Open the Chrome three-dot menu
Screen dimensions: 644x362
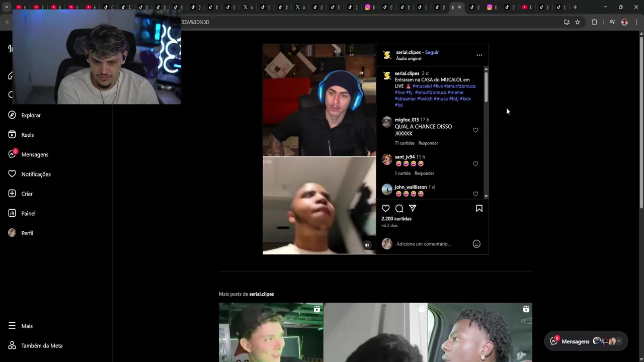[636, 22]
